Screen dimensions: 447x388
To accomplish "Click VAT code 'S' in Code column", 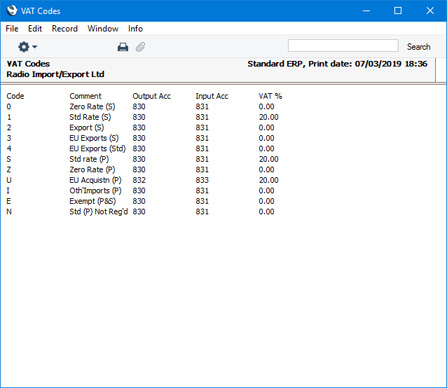I will [x=9, y=159].
